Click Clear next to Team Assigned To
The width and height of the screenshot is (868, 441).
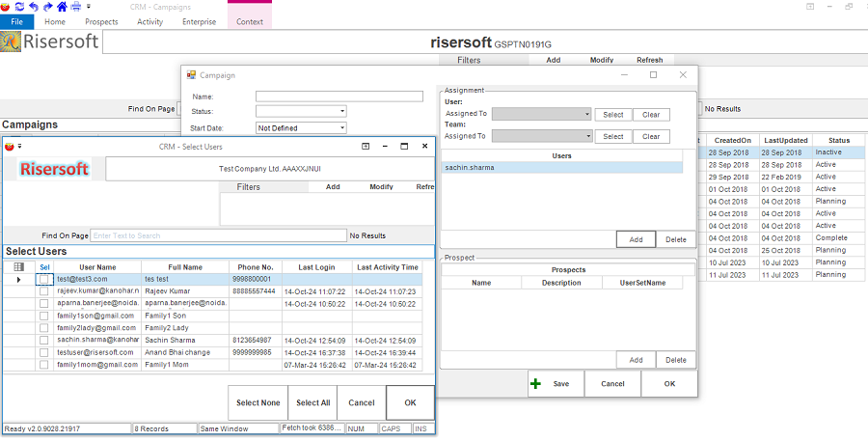tap(651, 136)
